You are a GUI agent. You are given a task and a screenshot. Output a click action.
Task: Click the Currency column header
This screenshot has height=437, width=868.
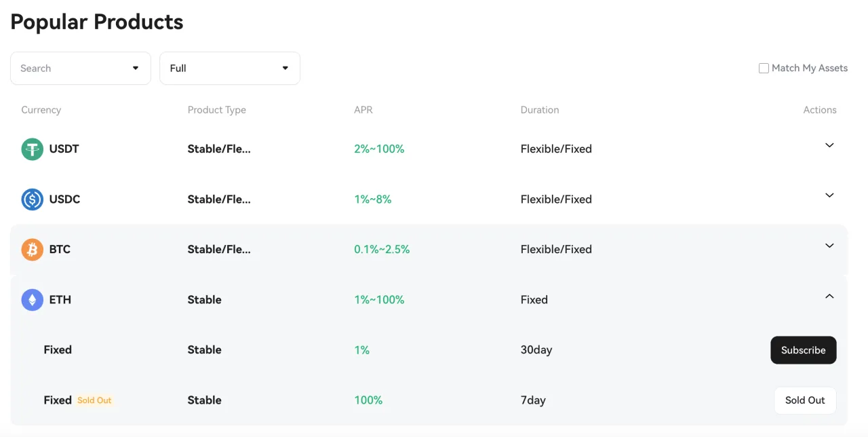click(41, 110)
